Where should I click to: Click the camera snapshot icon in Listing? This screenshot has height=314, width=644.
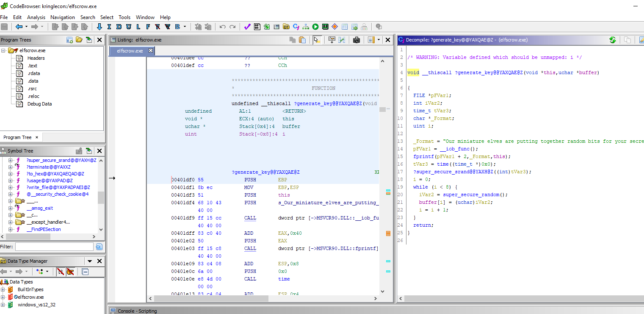tap(357, 40)
